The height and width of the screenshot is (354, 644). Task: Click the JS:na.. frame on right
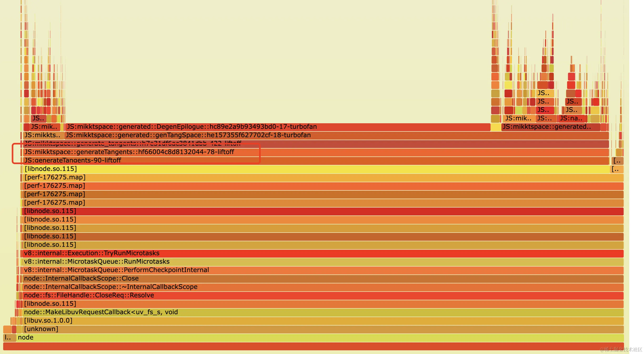click(571, 119)
